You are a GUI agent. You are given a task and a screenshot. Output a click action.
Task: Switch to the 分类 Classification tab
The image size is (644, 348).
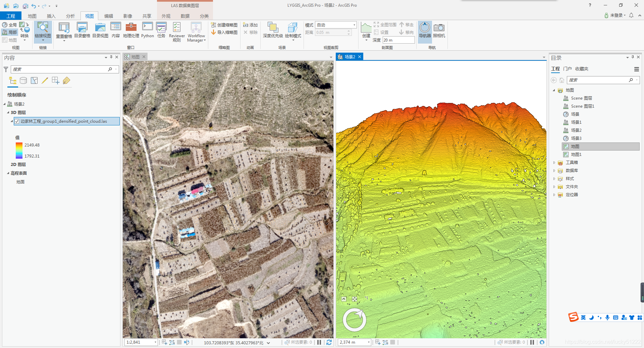(204, 16)
